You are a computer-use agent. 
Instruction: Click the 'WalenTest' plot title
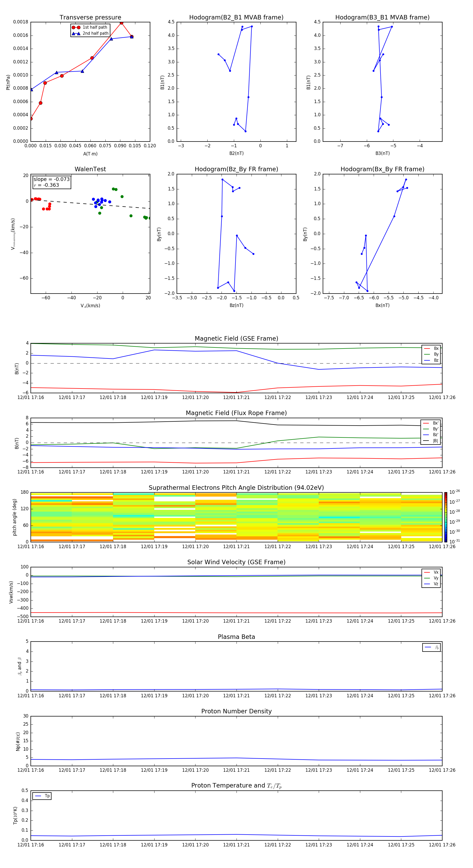(x=90, y=169)
